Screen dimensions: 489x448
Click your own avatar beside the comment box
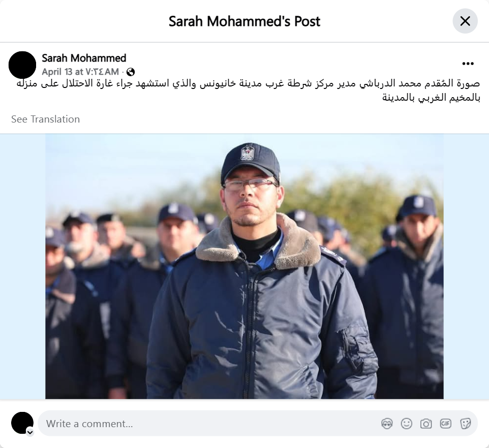[x=22, y=423]
